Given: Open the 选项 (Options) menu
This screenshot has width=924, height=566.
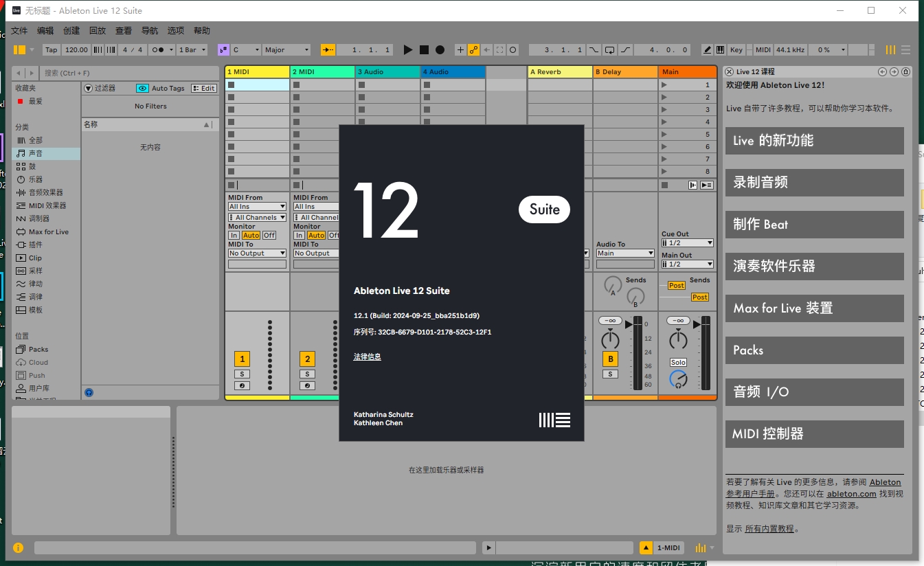Looking at the screenshot, I should 176,31.
